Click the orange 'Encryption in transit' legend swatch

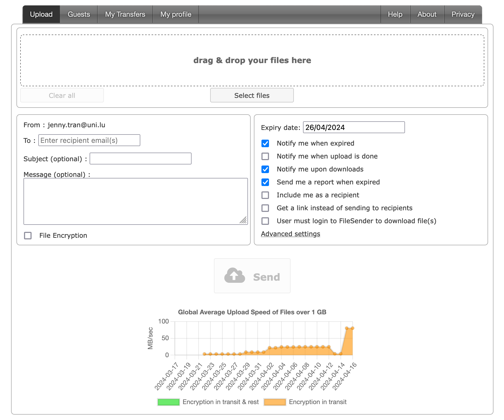tap(275, 402)
